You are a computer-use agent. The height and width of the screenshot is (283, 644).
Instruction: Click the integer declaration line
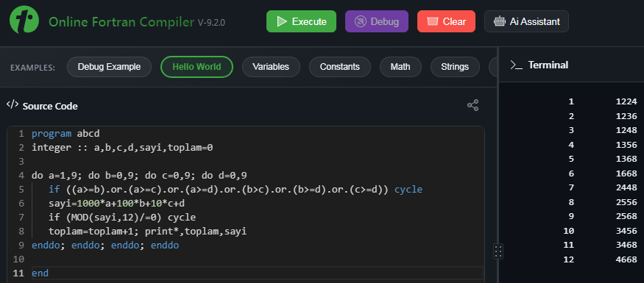click(122, 148)
